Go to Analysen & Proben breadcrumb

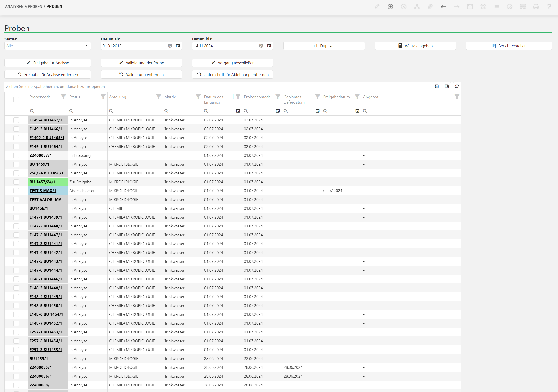tap(24, 7)
